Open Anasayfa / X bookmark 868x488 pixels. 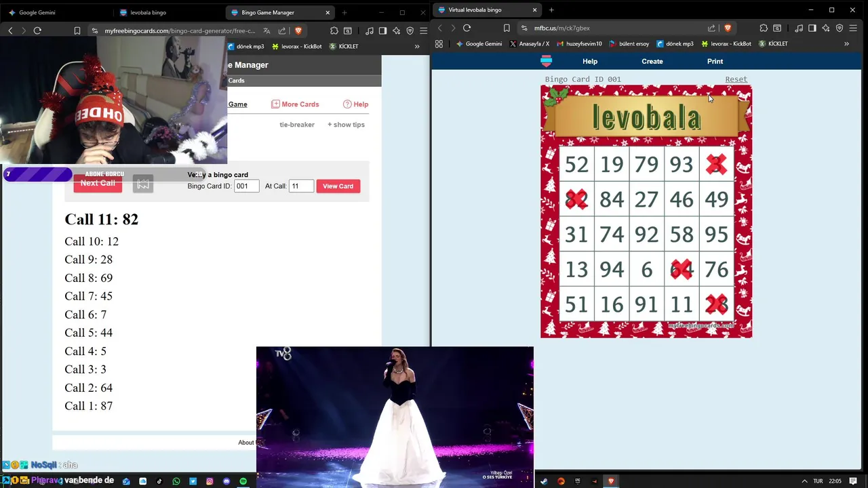529,43
